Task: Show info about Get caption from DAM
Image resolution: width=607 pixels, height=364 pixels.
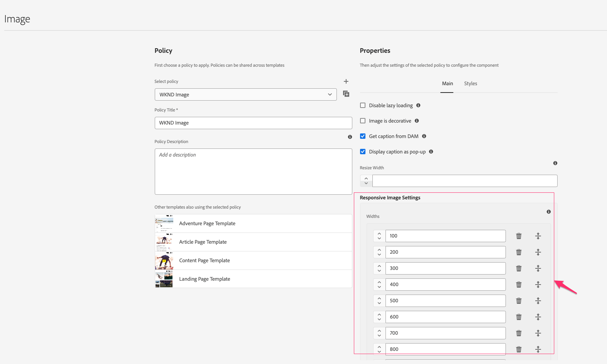Action: click(424, 136)
